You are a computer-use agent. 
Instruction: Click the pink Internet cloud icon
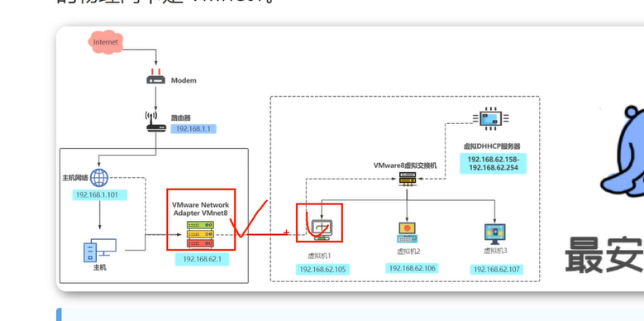click(x=106, y=42)
